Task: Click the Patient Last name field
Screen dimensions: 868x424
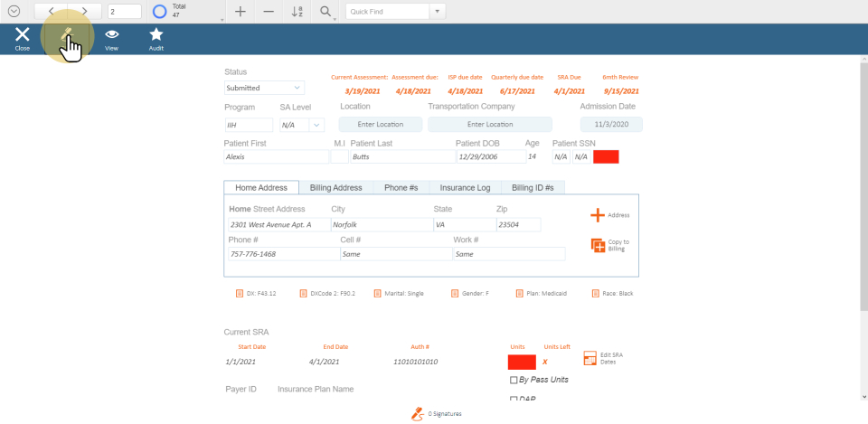Action: (x=402, y=156)
